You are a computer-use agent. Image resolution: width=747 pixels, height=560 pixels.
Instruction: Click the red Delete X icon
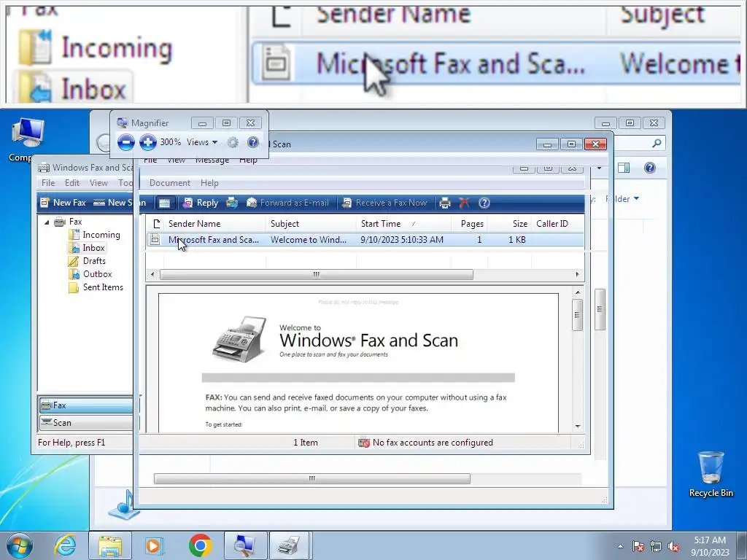464,203
